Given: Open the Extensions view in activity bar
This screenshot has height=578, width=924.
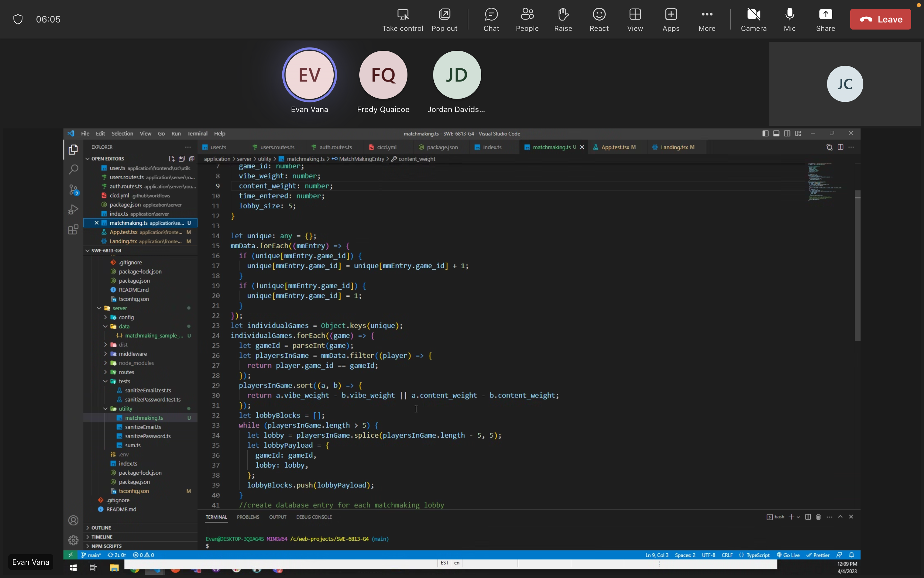Looking at the screenshot, I should coord(73,230).
